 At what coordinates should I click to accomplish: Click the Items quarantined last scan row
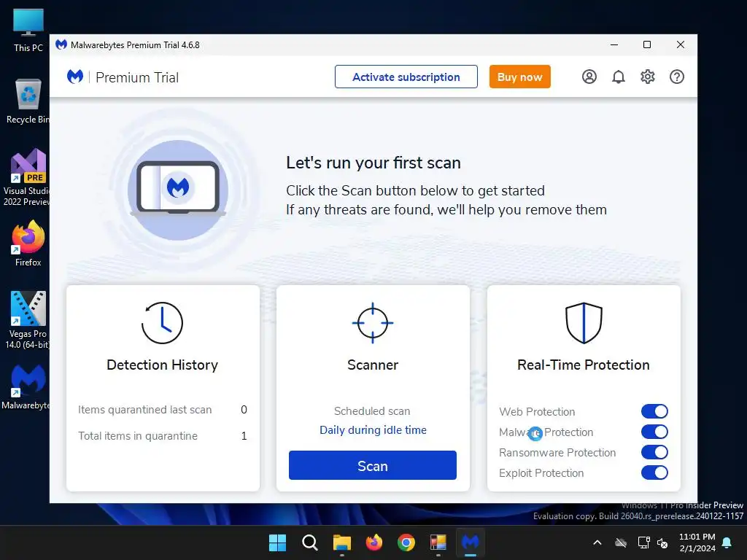point(163,410)
